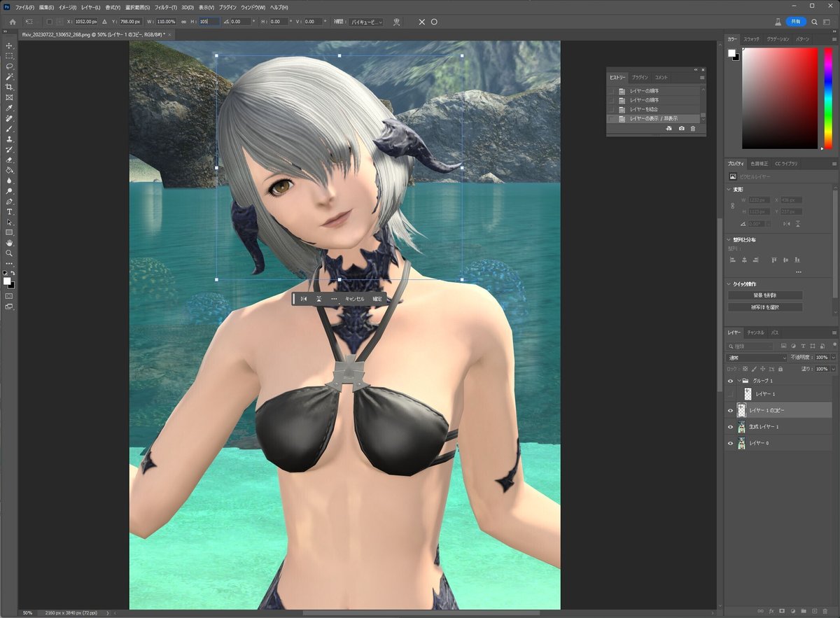Viewport: 840px width, 618px height.
Task: Select the Lasso tool
Action: pos(9,66)
